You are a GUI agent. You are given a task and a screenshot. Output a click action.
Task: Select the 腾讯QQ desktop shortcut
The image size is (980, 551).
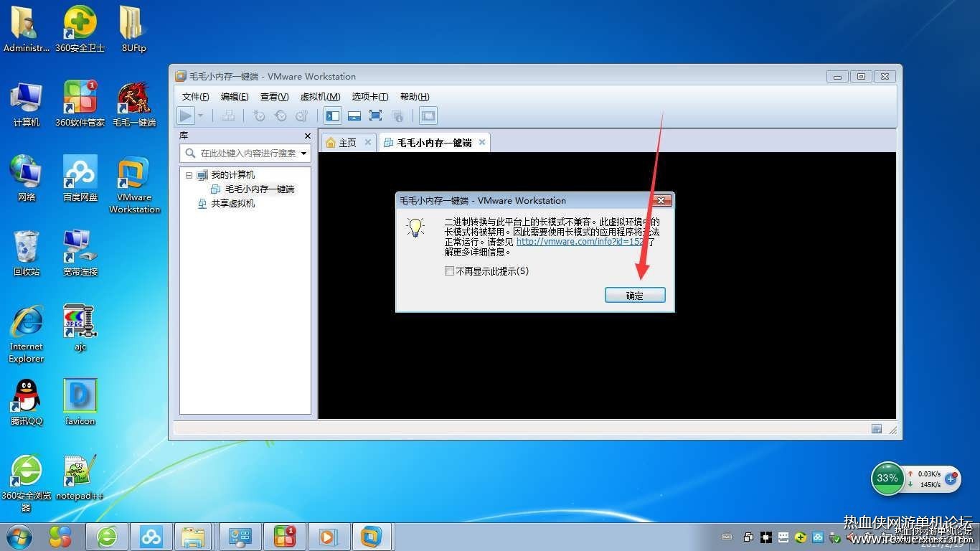pyautogui.click(x=27, y=402)
